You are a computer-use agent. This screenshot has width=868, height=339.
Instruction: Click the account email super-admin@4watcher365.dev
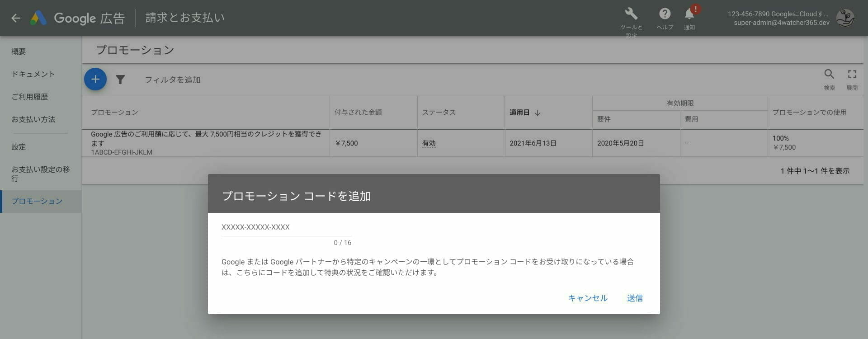pos(782,23)
